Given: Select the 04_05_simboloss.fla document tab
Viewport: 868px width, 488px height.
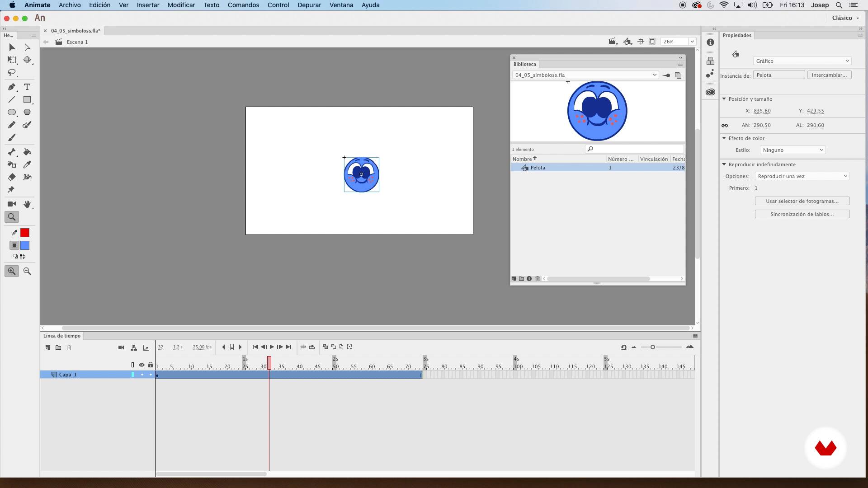Looking at the screenshot, I should (75, 31).
